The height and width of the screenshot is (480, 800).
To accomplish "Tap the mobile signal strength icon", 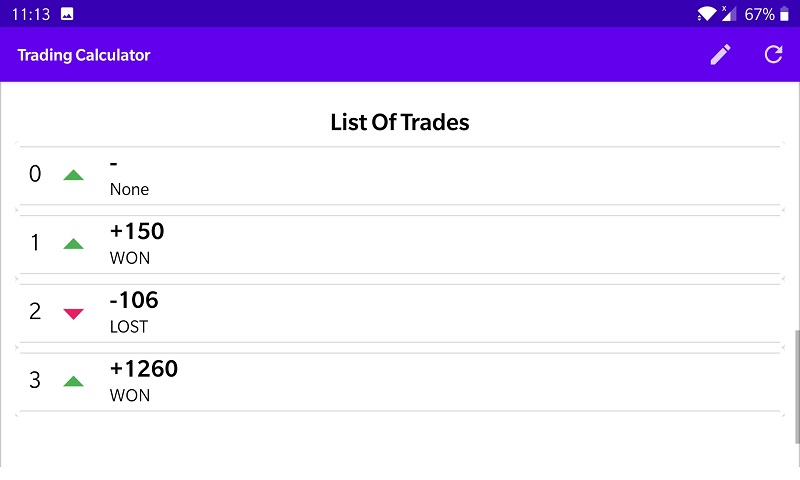I will [728, 14].
